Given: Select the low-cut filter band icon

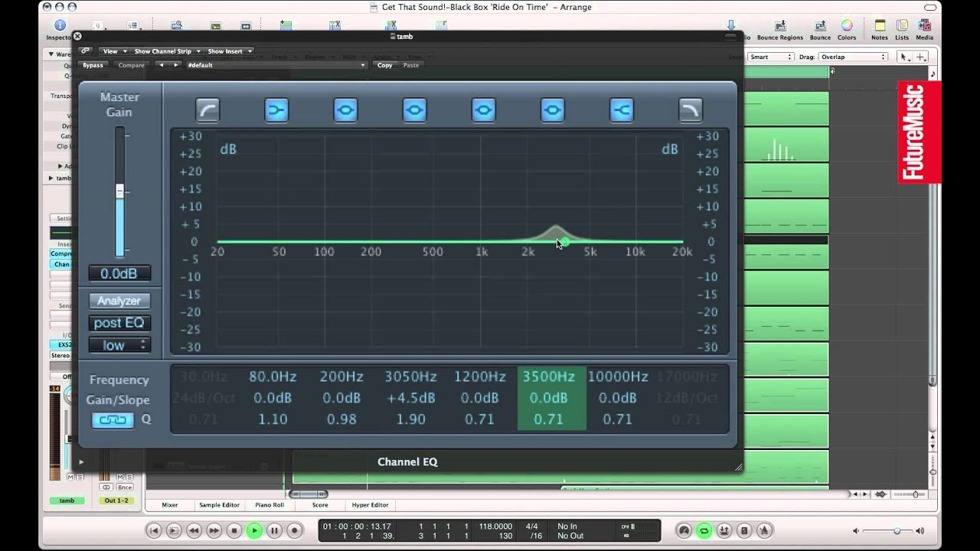Looking at the screenshot, I should 207,110.
